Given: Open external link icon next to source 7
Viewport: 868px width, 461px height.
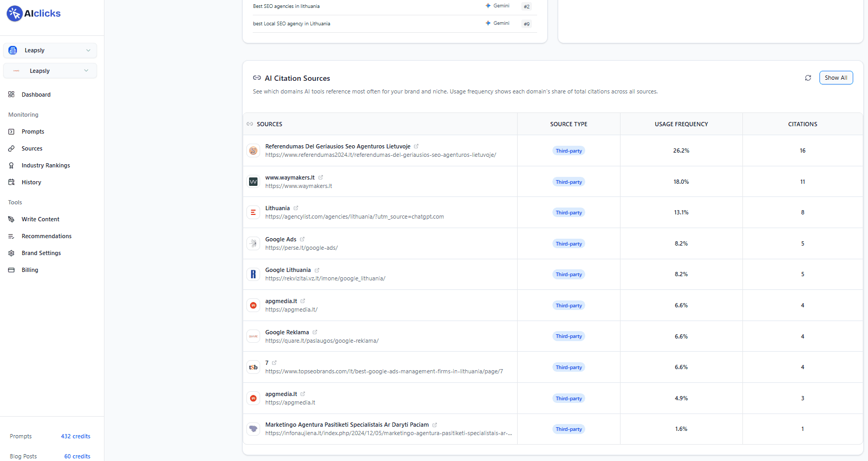Looking at the screenshot, I should tap(274, 363).
